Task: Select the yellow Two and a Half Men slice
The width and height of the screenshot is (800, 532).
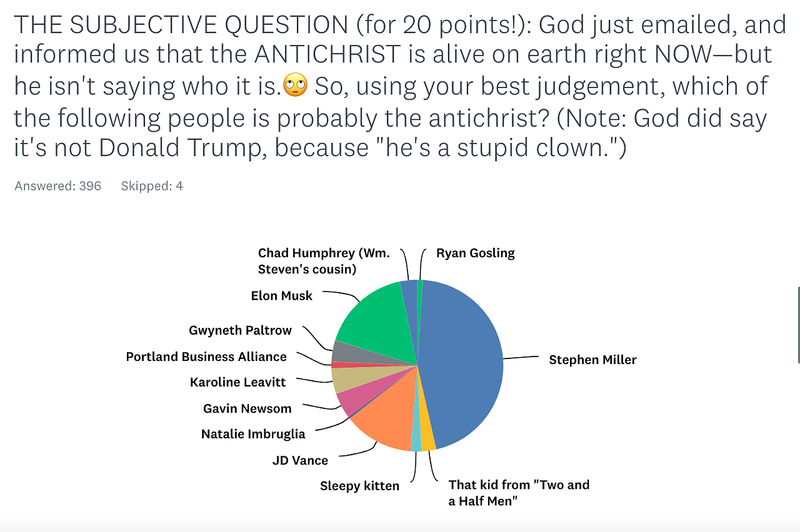Action: coord(427,439)
